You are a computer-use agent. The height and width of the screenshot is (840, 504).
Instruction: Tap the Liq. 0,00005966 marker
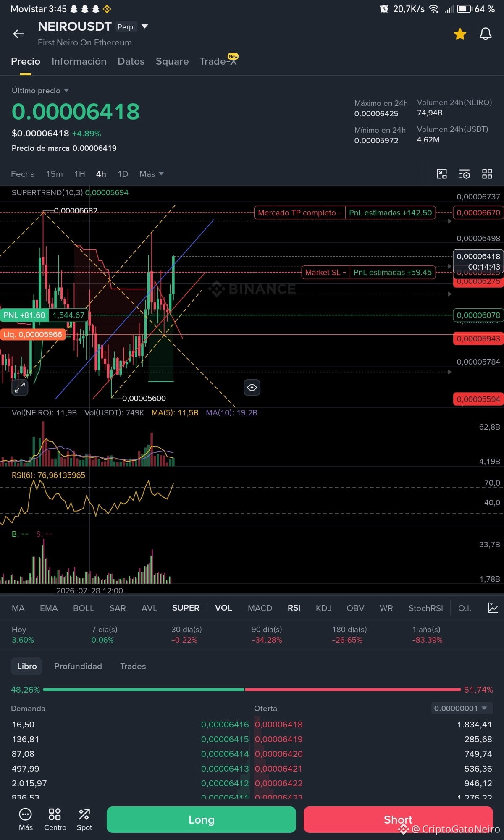click(x=33, y=334)
